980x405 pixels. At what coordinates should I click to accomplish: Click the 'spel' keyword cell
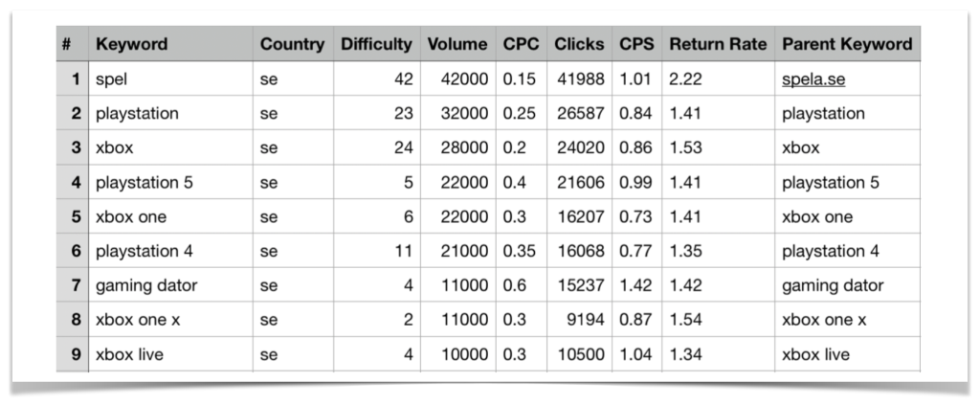point(170,79)
